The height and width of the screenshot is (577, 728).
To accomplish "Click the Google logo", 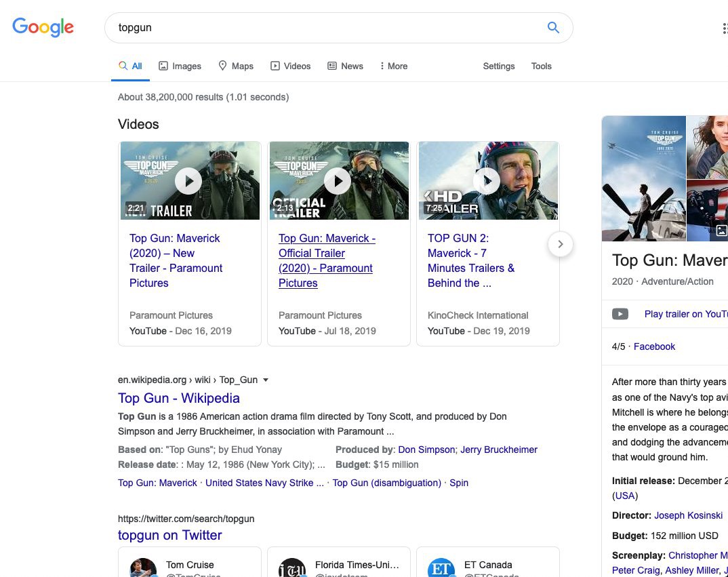I will tap(43, 27).
